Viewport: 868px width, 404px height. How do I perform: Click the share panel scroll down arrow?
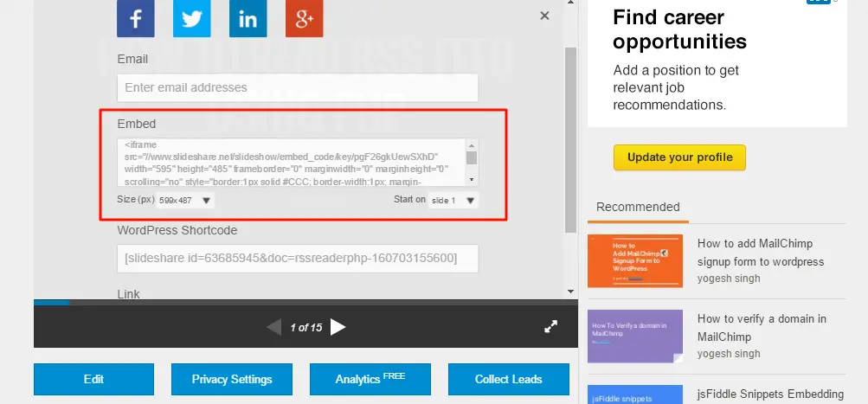(570, 291)
